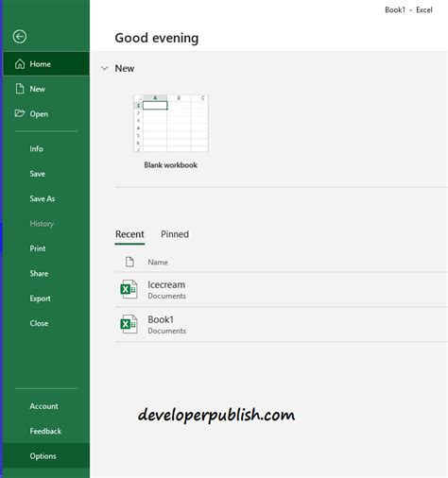Open the Blank workbook thumbnail
Image resolution: width=448 pixels, height=478 pixels.
pyautogui.click(x=171, y=123)
